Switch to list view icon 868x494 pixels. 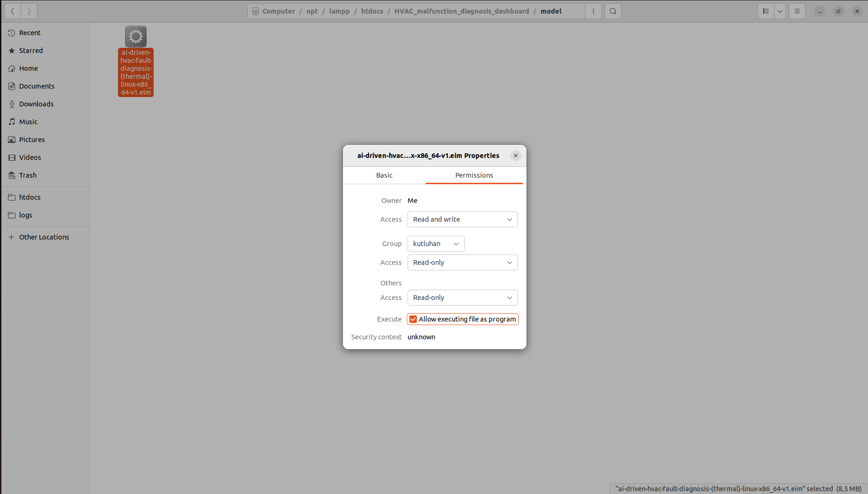point(766,11)
